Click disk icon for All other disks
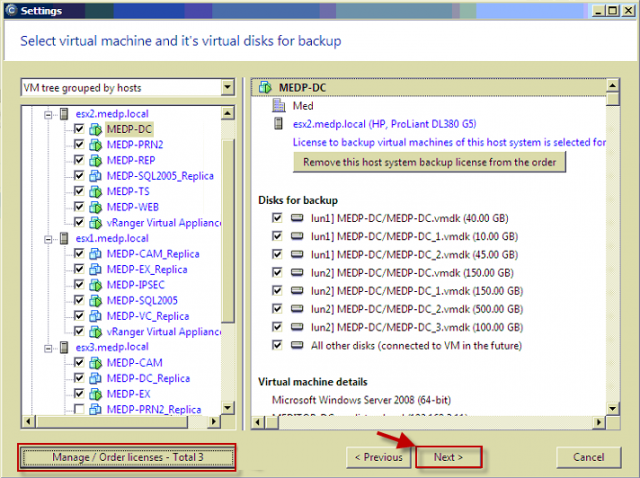 [297, 345]
